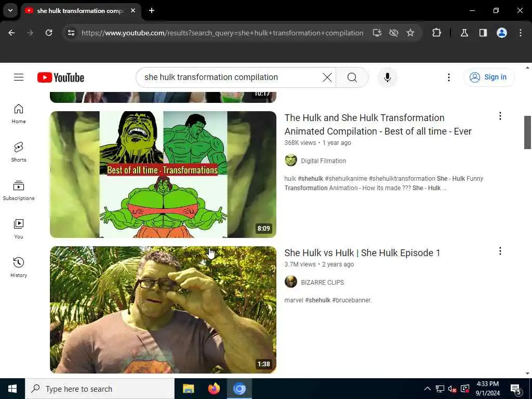Open a new browser tab

(x=152, y=10)
